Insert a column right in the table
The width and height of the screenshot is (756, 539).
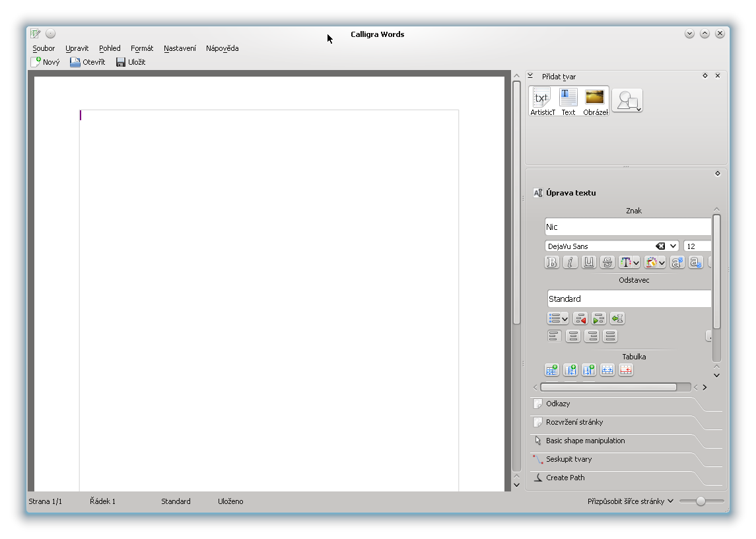point(589,370)
